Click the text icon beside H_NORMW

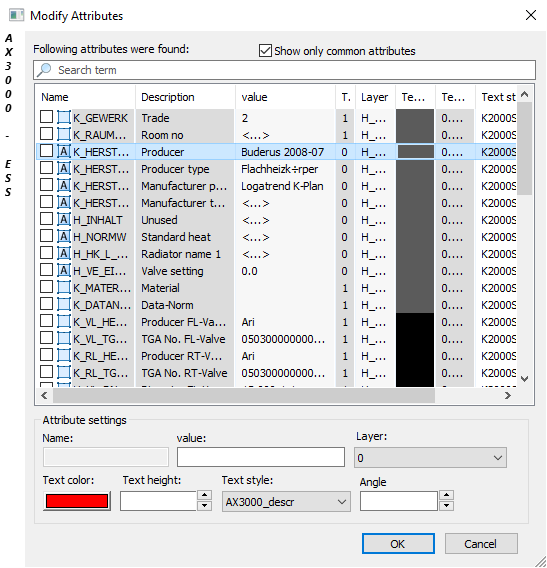[x=64, y=237]
